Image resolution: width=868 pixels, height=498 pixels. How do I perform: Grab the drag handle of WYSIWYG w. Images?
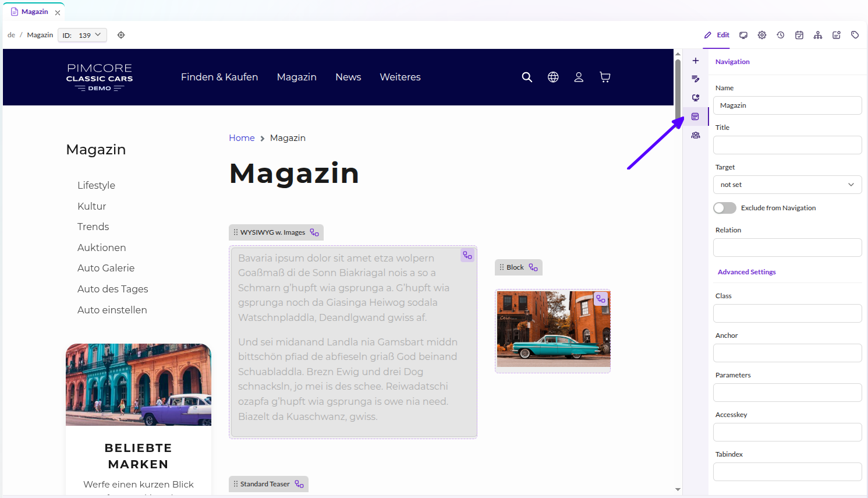point(236,232)
